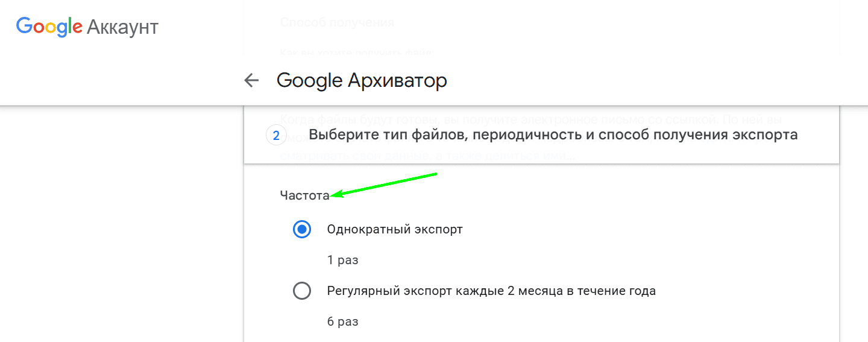Click the 1 раз description text
Screen dimensions: 868x342
pyautogui.click(x=342, y=261)
